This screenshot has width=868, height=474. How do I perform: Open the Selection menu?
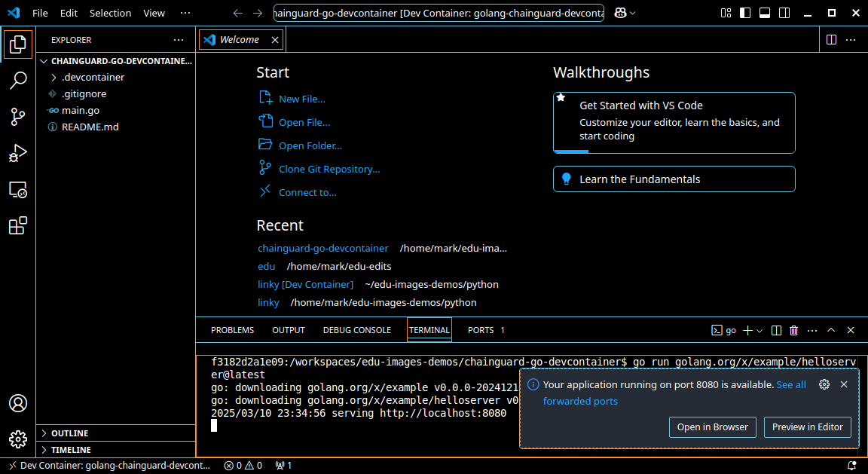[110, 13]
